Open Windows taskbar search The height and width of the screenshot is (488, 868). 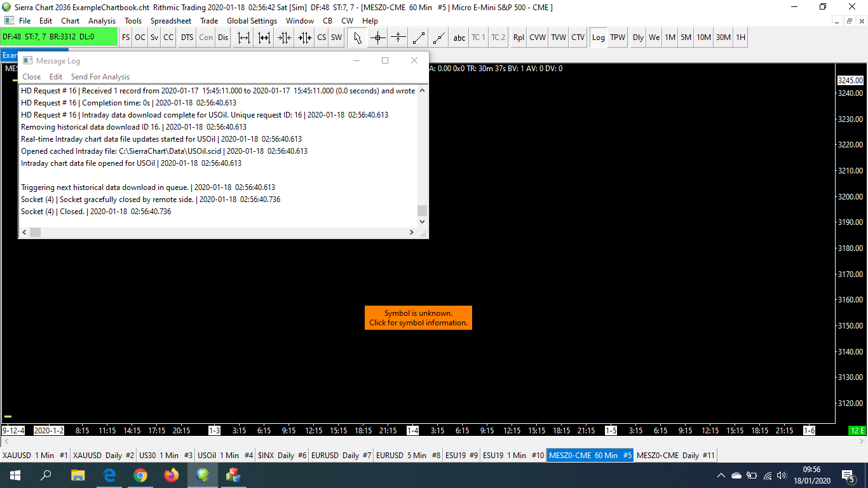(x=46, y=475)
